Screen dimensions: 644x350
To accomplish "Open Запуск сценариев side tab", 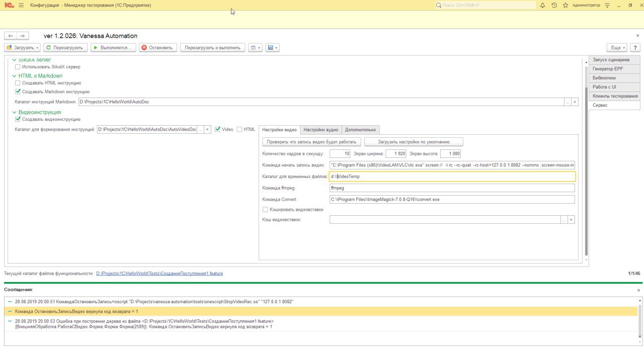I will pos(614,60).
